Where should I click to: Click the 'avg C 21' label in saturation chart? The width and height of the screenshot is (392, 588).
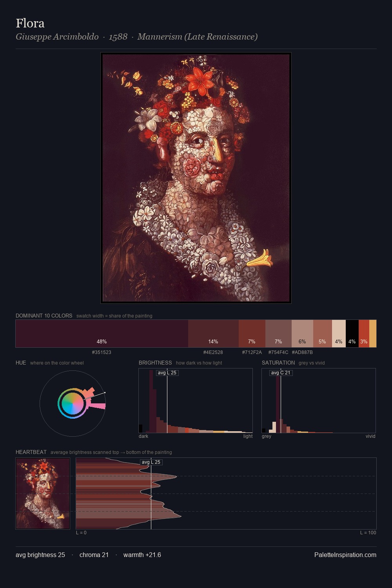tap(281, 373)
